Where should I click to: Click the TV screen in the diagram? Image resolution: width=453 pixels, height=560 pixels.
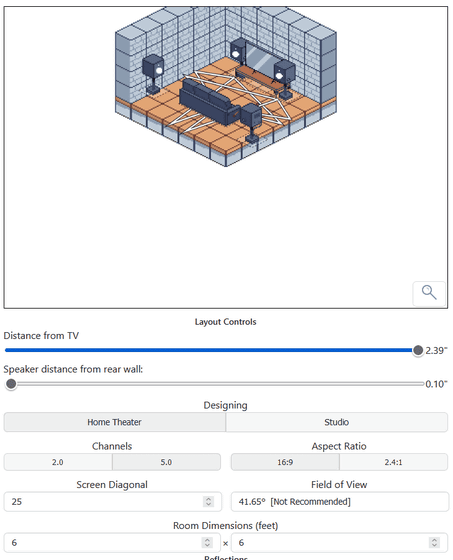click(x=262, y=59)
